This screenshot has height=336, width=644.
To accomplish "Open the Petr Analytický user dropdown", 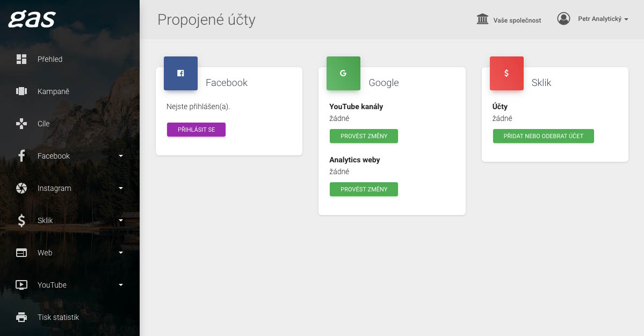I will pos(603,19).
